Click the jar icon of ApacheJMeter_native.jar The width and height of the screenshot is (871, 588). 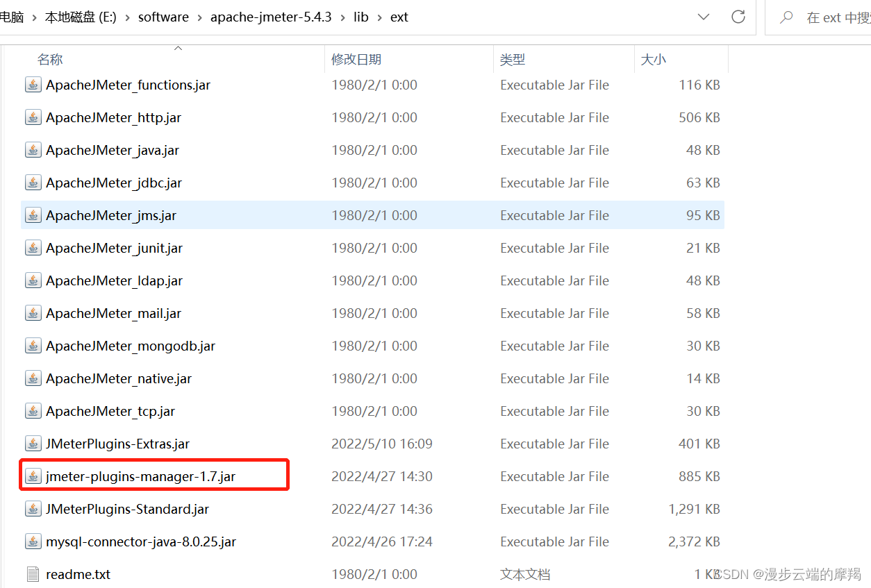[x=33, y=378]
